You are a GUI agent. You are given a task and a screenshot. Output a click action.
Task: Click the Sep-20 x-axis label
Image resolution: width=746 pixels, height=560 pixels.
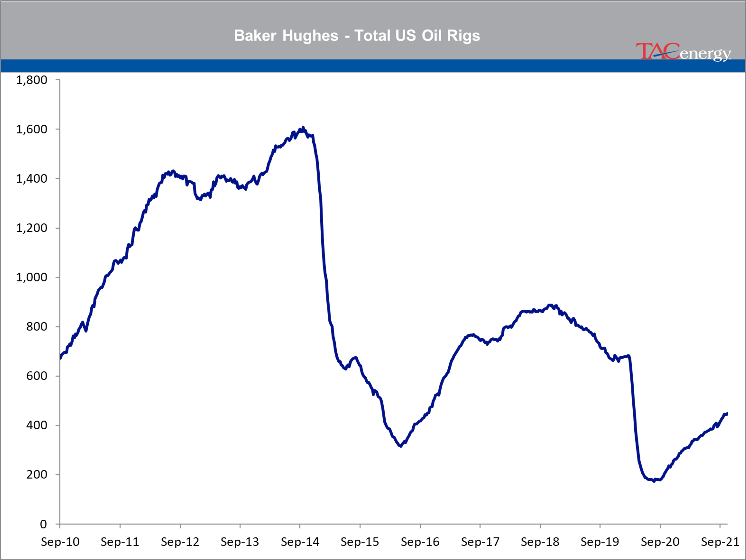[x=660, y=542]
